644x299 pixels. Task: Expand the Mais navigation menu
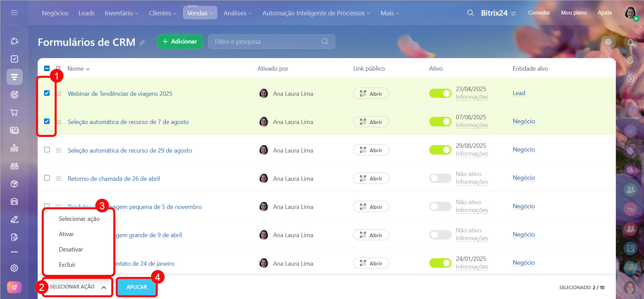(390, 13)
